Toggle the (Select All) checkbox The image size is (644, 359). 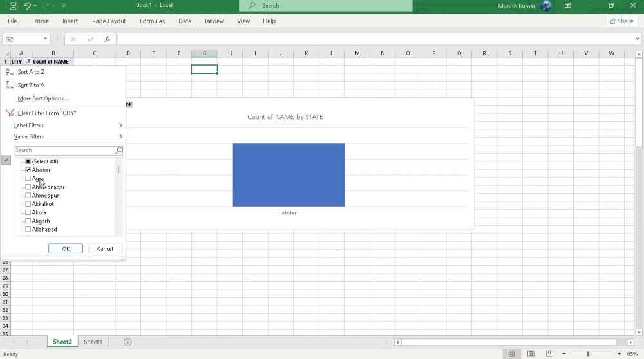(28, 161)
